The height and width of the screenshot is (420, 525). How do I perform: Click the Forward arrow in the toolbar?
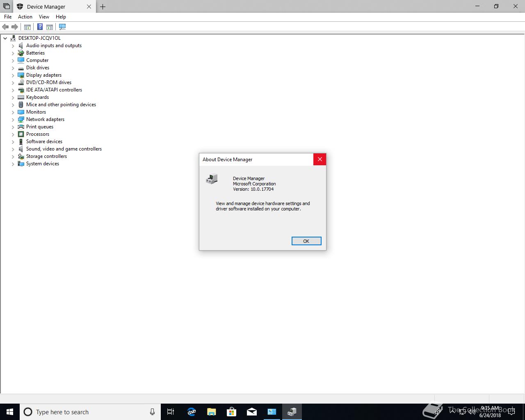click(x=15, y=27)
